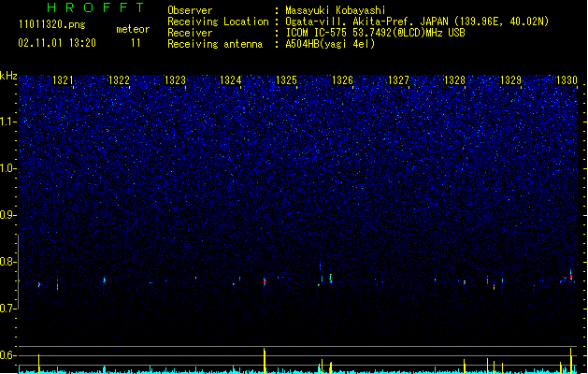The image size is (588, 374).
Task: Click the 1321 time marker
Action: tap(63, 80)
